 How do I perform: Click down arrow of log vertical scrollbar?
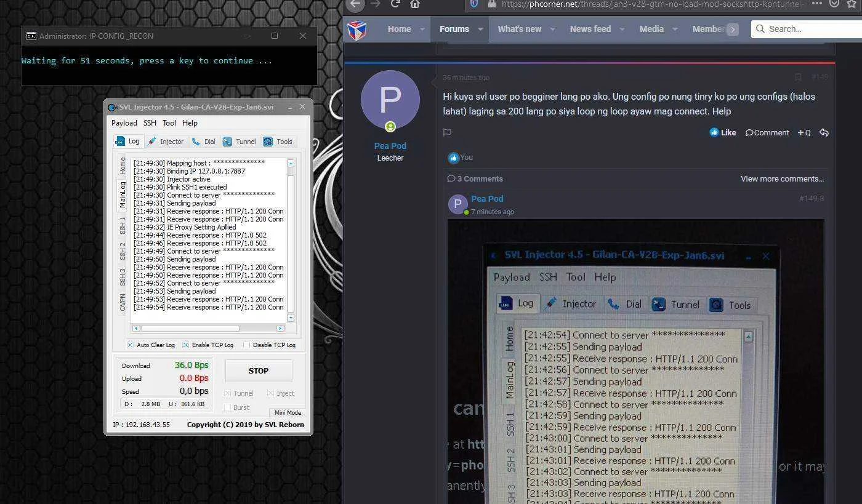[x=291, y=318]
